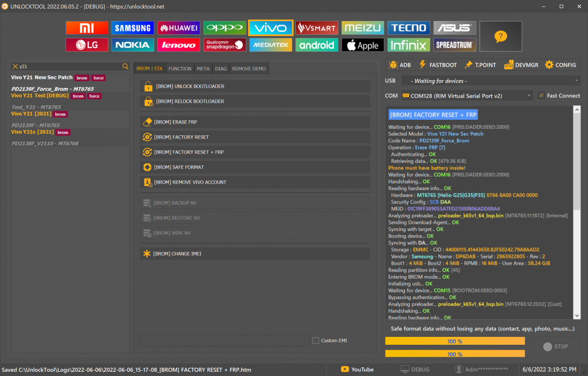The image size is (588, 376).
Task: Click the log panel vertical scrollbar
Action: 577,212
